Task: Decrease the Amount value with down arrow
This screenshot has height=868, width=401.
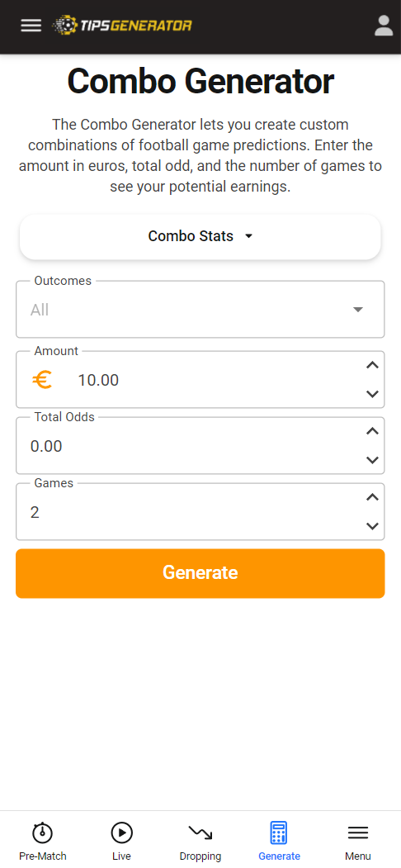Action: point(373,394)
